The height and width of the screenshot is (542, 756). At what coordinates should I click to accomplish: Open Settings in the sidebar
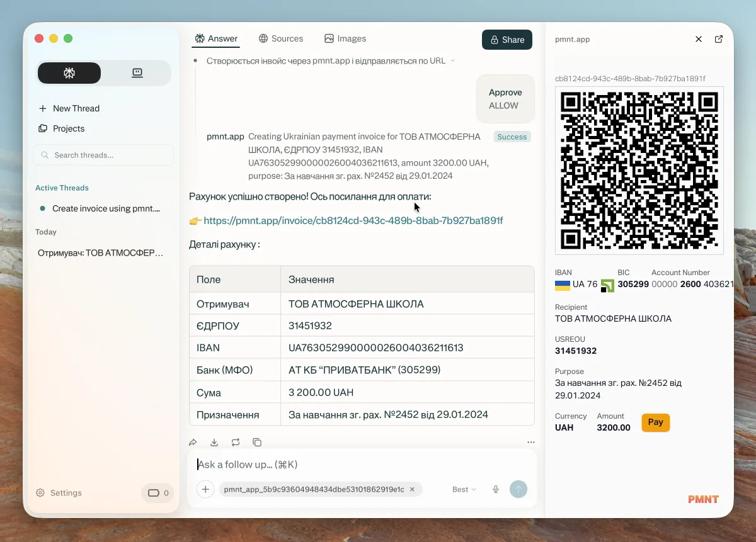(x=59, y=493)
